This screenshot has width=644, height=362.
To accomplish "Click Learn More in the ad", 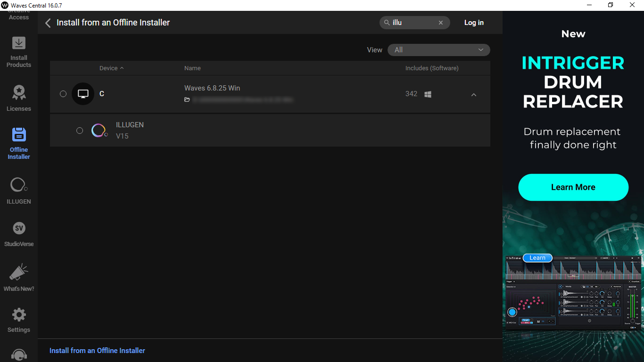I will tap(573, 187).
